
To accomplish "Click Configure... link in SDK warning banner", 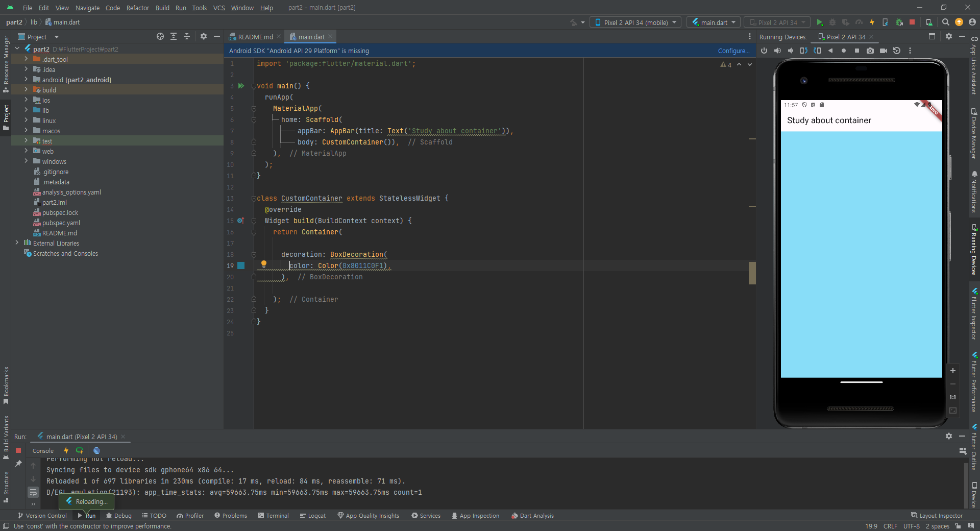I will (733, 51).
